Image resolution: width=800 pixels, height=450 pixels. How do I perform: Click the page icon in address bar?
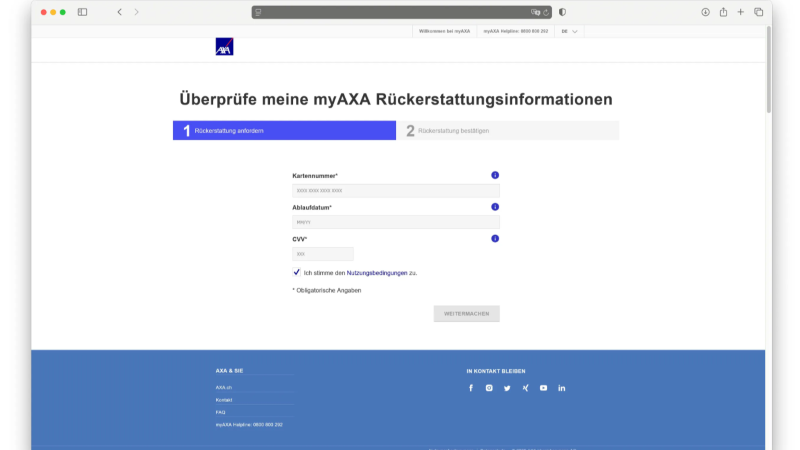pos(258,12)
